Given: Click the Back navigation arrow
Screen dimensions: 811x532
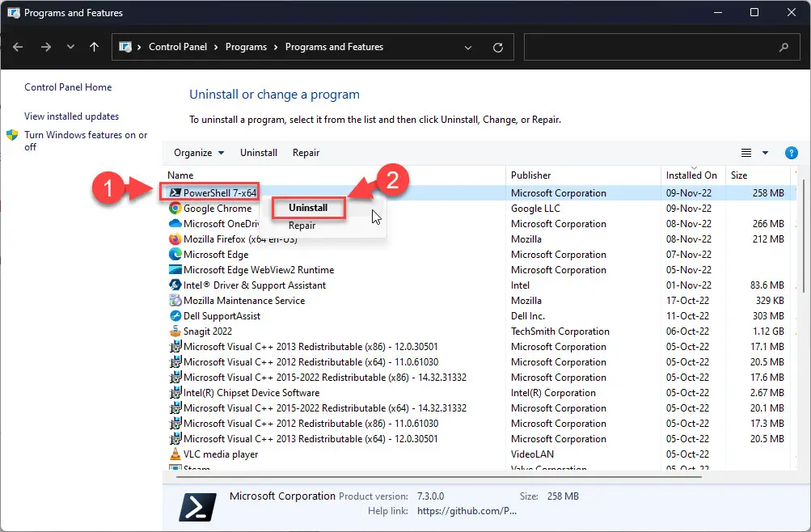Looking at the screenshot, I should (x=18, y=47).
